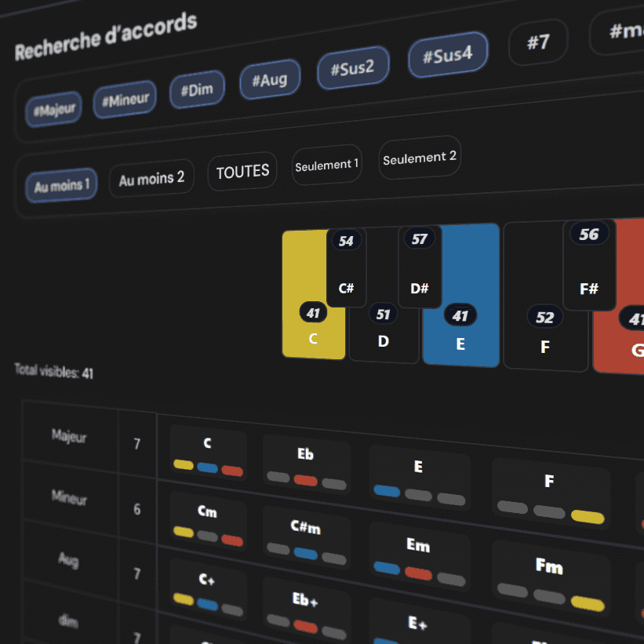Enable the #7 chord filter
The height and width of the screenshot is (644, 644).
538,42
